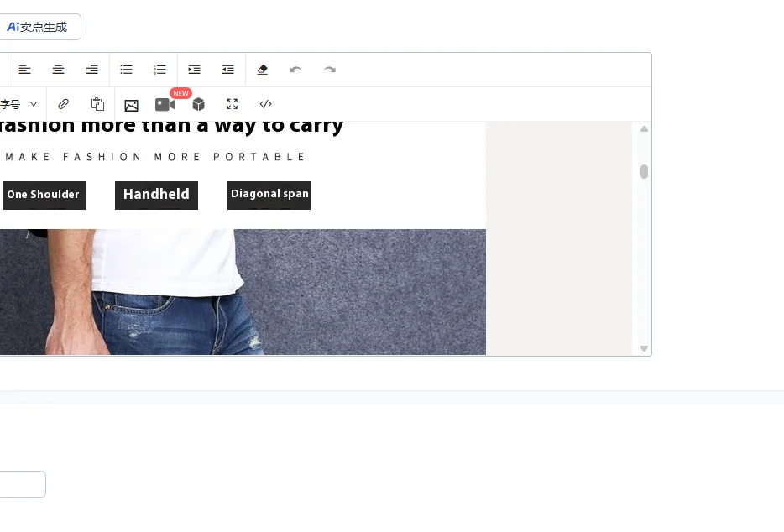Increase paragraph indent

click(195, 70)
